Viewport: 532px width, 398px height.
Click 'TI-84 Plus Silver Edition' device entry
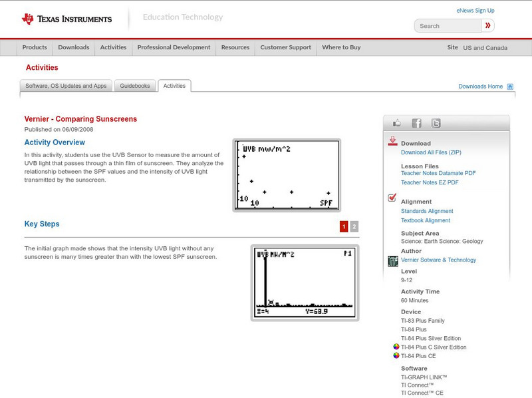point(431,339)
